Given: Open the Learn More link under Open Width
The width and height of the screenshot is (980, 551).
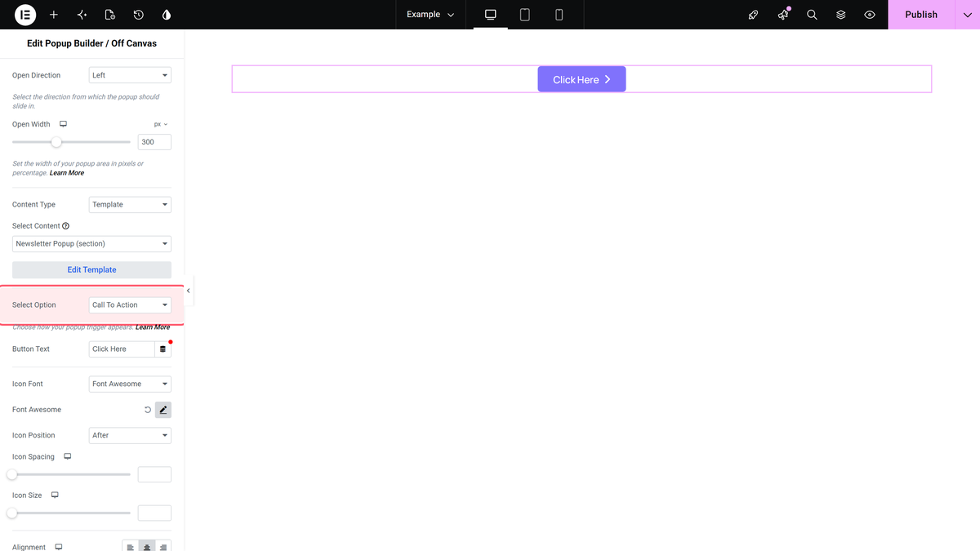Looking at the screenshot, I should [67, 173].
